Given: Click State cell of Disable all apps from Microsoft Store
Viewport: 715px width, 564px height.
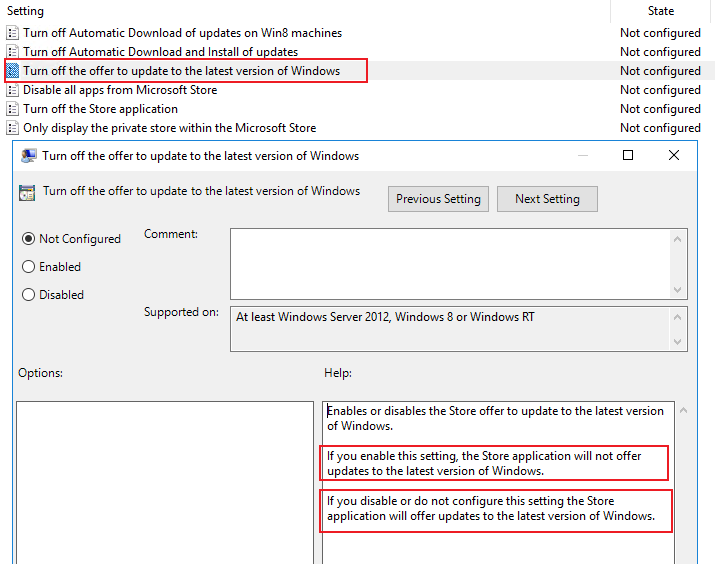Looking at the screenshot, I should point(660,90).
